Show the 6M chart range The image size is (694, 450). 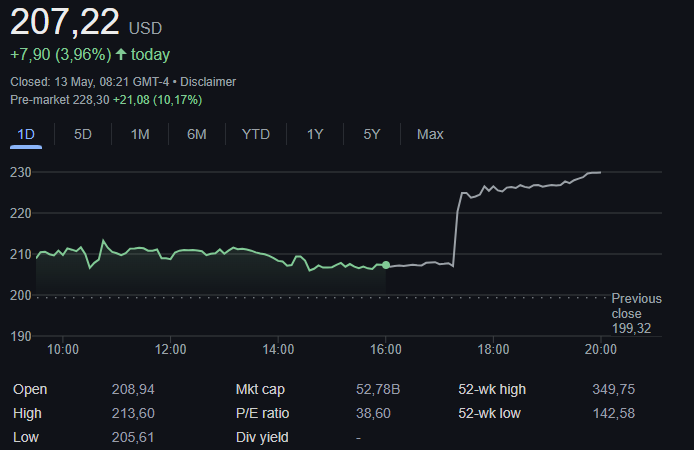click(197, 134)
